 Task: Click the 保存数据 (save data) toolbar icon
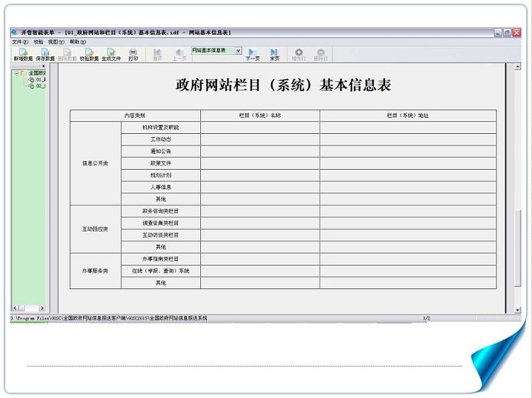45,54
